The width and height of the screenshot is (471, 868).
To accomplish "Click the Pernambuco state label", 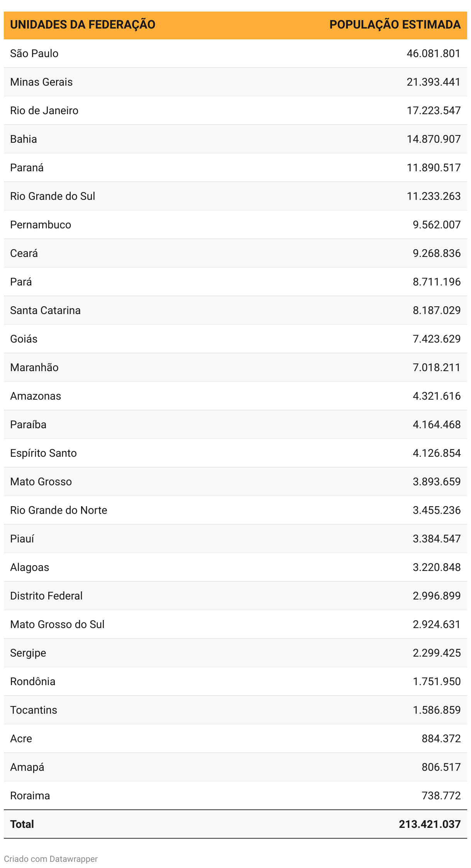I will (x=41, y=225).
